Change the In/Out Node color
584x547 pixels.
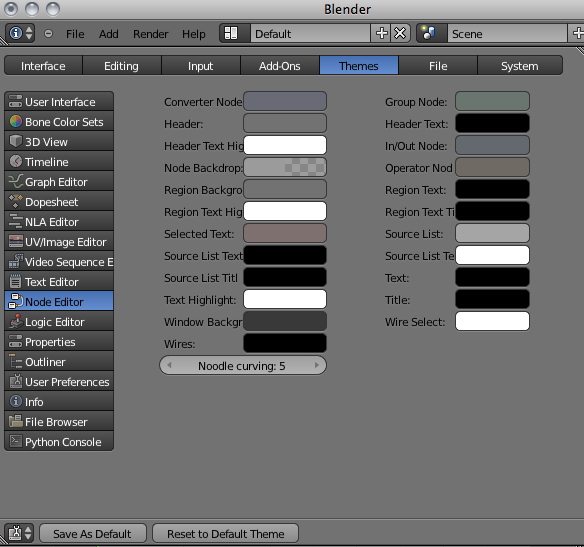pyautogui.click(x=492, y=145)
